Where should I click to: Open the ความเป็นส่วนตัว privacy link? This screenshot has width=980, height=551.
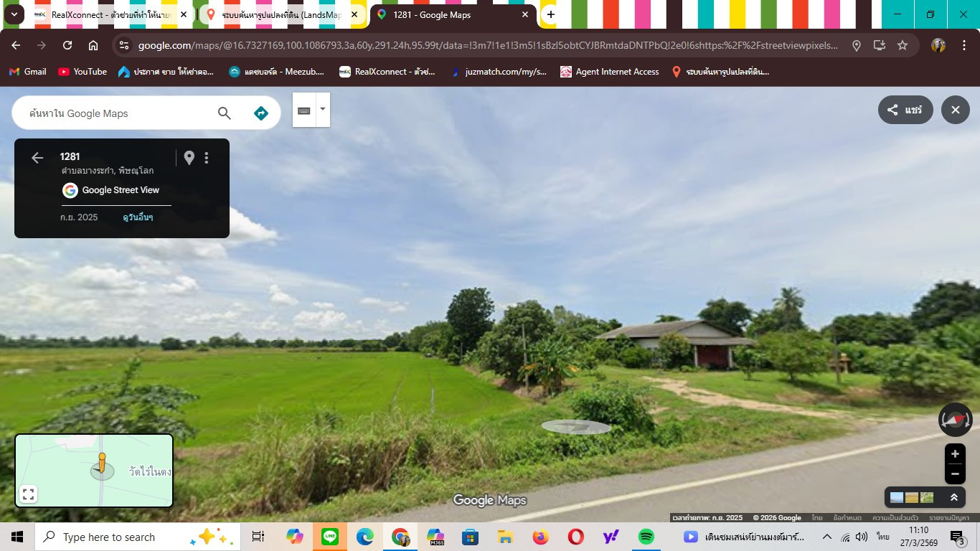point(895,518)
